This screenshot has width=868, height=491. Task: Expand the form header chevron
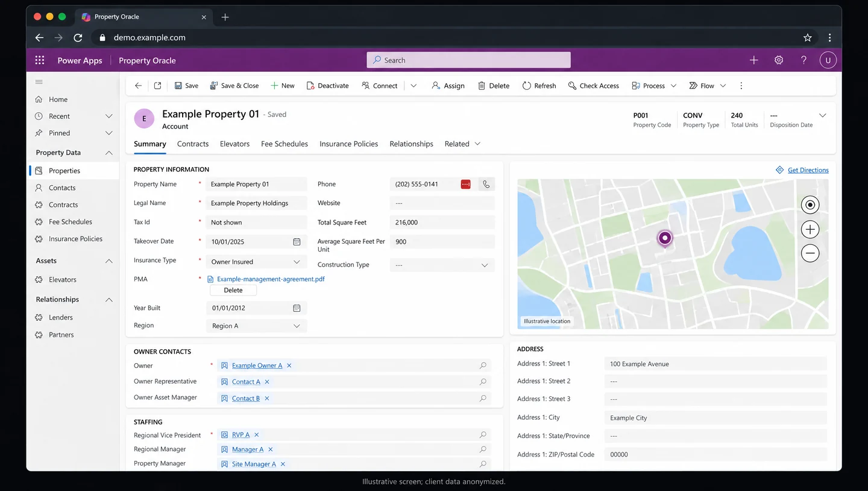[822, 115]
